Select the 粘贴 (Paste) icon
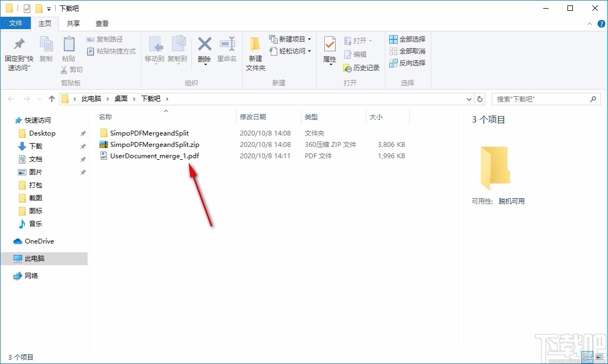This screenshot has height=364, width=608. 68,49
